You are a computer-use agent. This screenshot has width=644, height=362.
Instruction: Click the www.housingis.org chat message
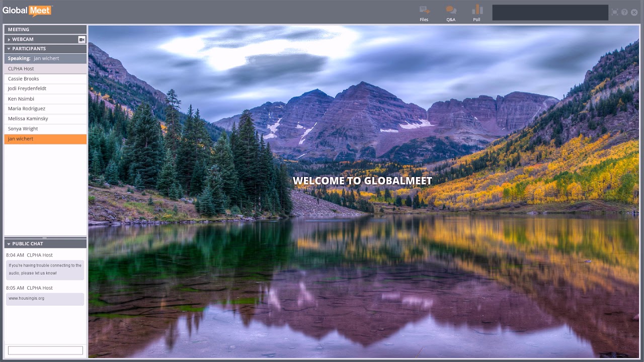[45, 299]
